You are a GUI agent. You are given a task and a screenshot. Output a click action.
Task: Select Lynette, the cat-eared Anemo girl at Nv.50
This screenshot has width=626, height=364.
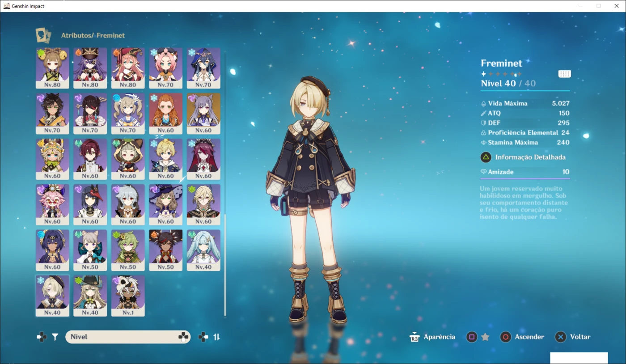point(90,250)
